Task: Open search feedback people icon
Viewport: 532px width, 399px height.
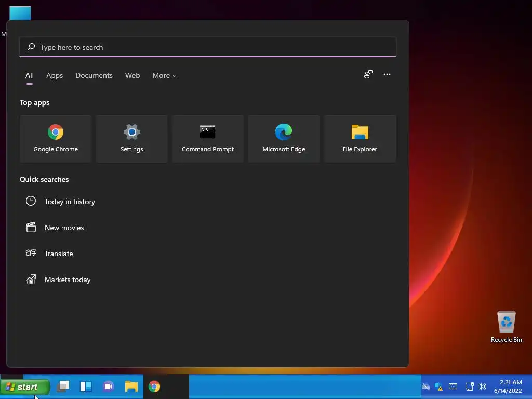Action: coord(368,74)
